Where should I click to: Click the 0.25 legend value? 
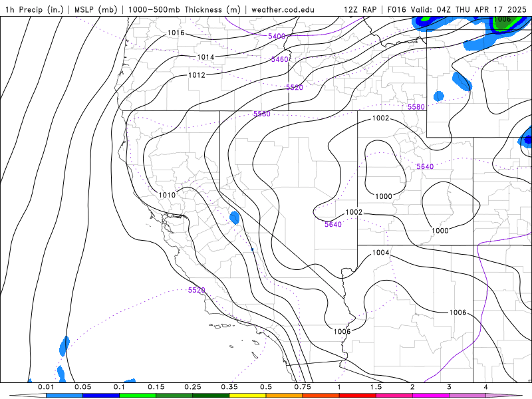coord(193,387)
